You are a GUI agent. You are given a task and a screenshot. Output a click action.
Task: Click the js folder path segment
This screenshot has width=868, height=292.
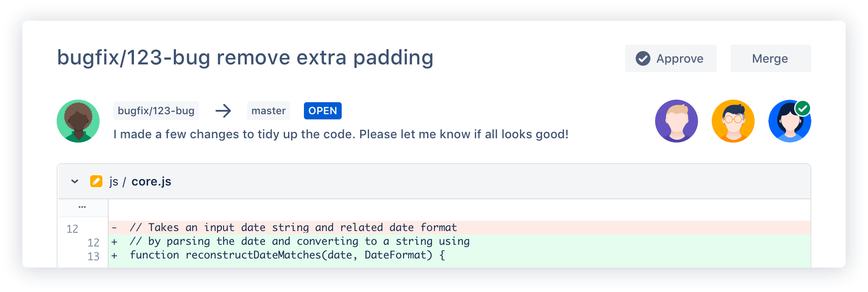tap(113, 182)
